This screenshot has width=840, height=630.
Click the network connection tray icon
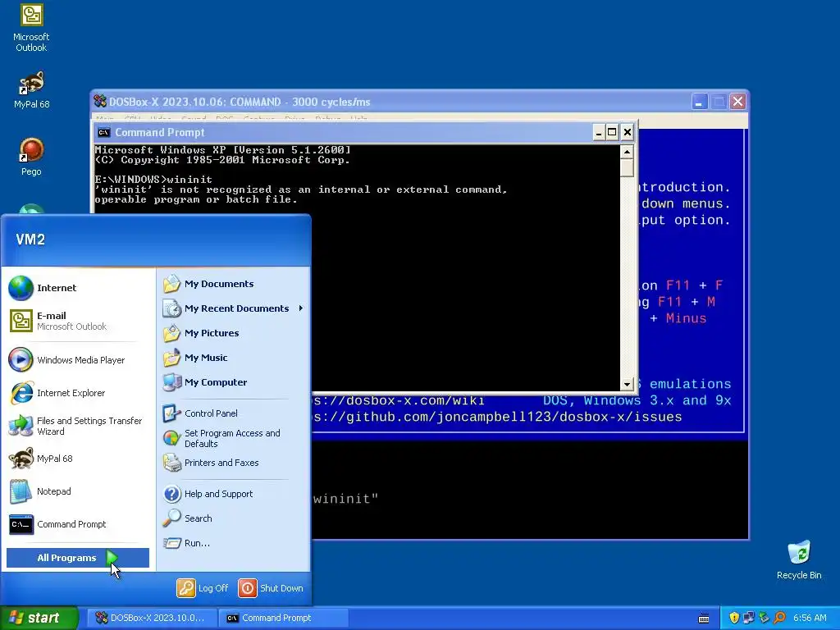tap(748, 618)
